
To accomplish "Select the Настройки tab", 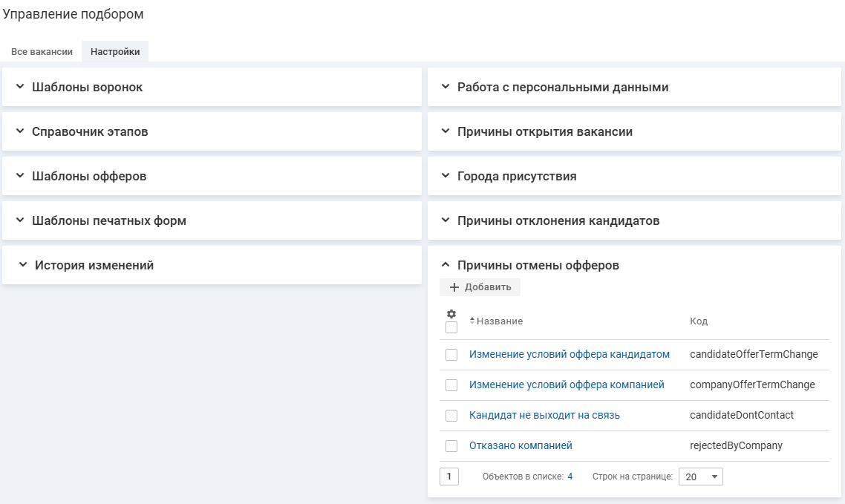I will pyautogui.click(x=115, y=52).
